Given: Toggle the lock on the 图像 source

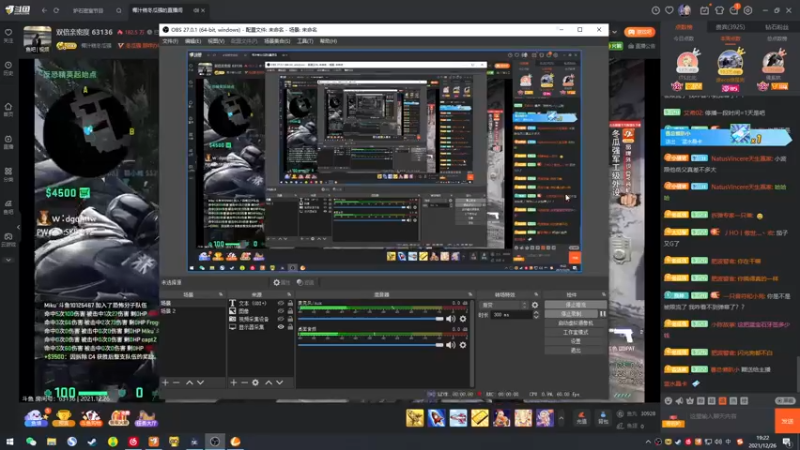Looking at the screenshot, I should (290, 311).
